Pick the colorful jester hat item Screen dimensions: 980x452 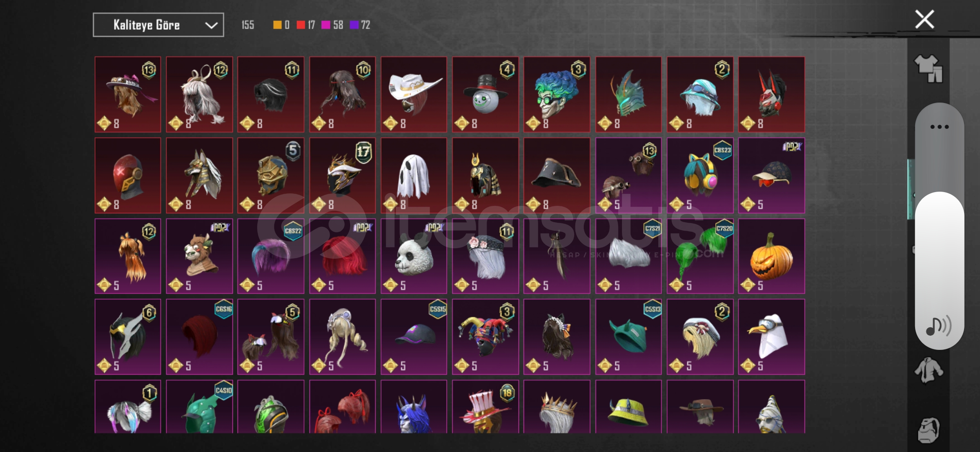pos(485,337)
